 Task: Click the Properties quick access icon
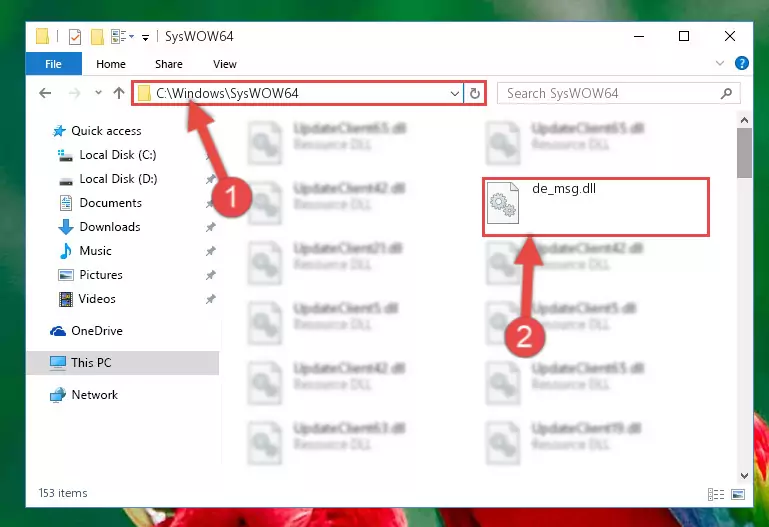pyautogui.click(x=75, y=37)
